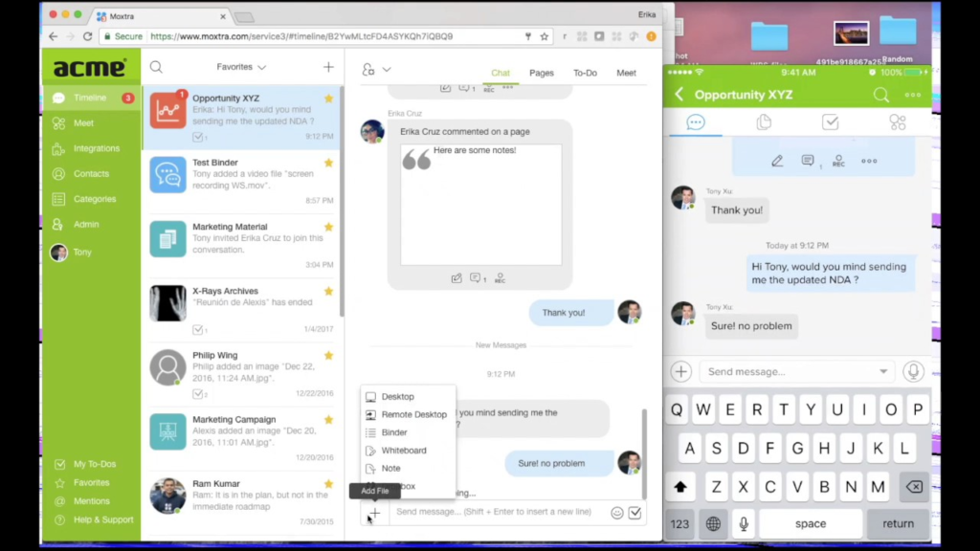This screenshot has height=551, width=980.
Task: Click the binder members icon
Action: pyautogui.click(x=368, y=69)
